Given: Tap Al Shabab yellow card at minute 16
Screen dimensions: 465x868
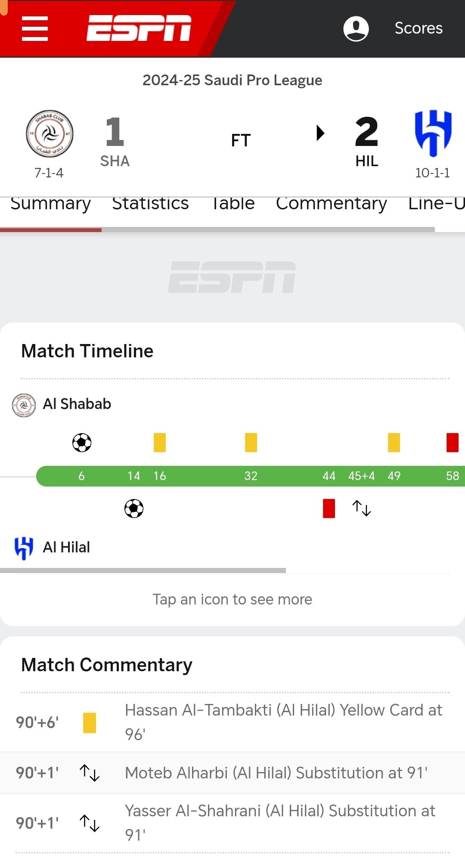Looking at the screenshot, I should click(x=160, y=443).
